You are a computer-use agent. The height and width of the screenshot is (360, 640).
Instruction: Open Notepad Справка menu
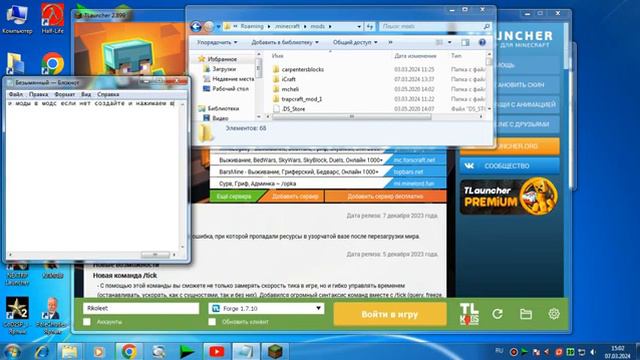coord(108,94)
